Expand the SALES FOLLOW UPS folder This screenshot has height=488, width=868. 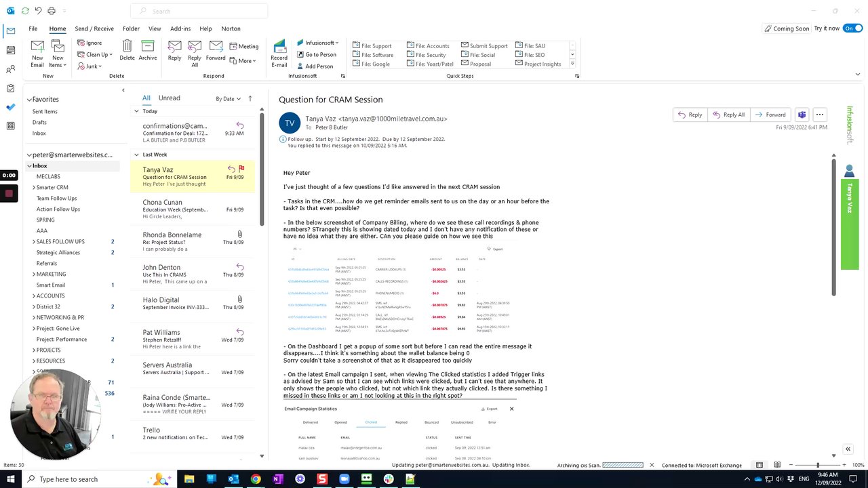pyautogui.click(x=34, y=241)
